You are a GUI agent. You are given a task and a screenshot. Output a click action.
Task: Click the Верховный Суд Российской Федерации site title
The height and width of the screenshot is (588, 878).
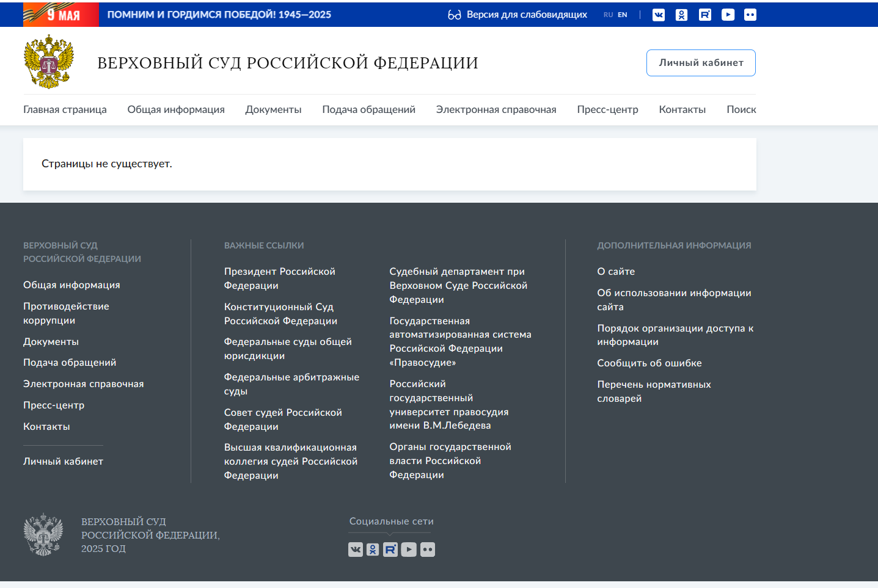288,63
